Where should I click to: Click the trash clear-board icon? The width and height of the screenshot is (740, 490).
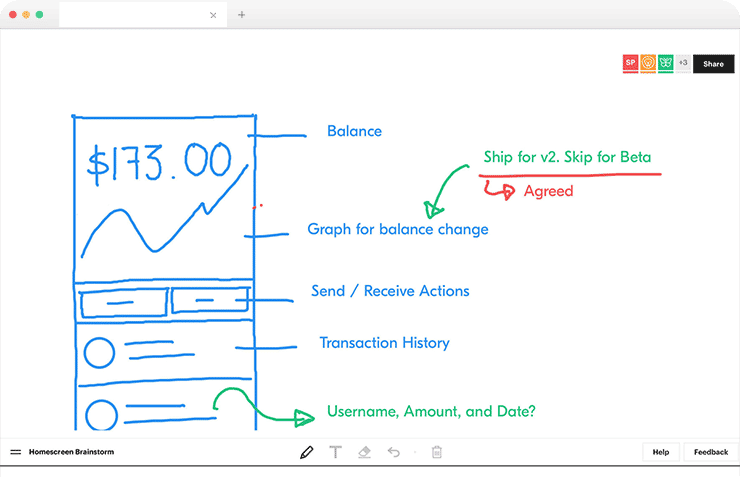tap(437, 452)
